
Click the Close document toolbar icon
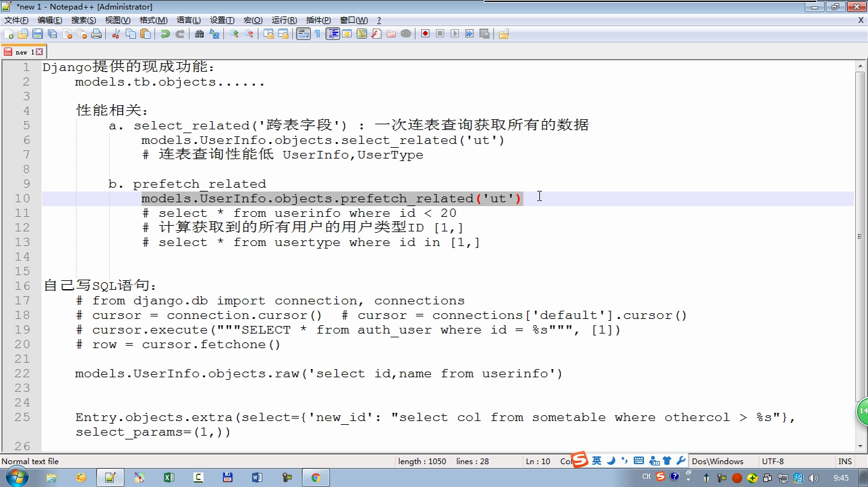[x=67, y=34]
